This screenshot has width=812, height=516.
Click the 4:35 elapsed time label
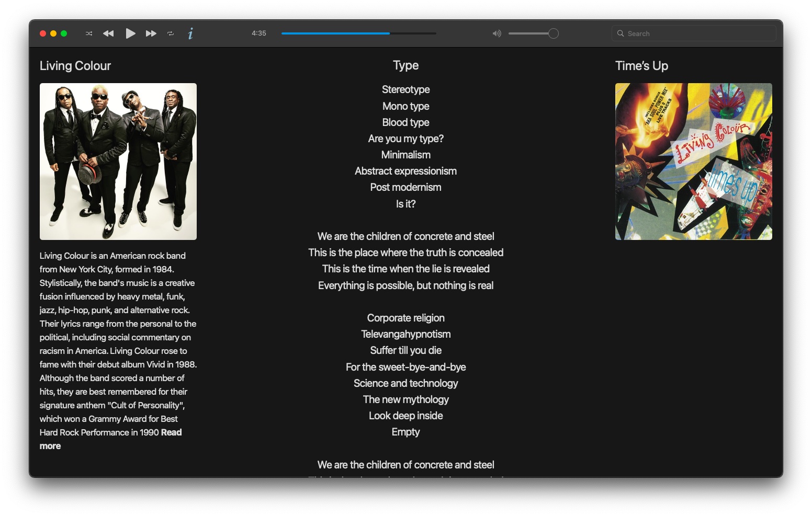(259, 33)
